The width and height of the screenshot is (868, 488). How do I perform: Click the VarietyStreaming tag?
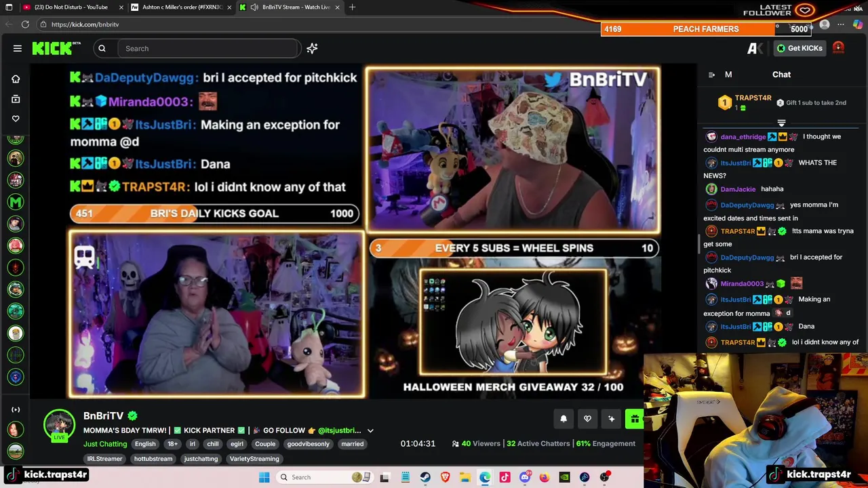(x=254, y=459)
